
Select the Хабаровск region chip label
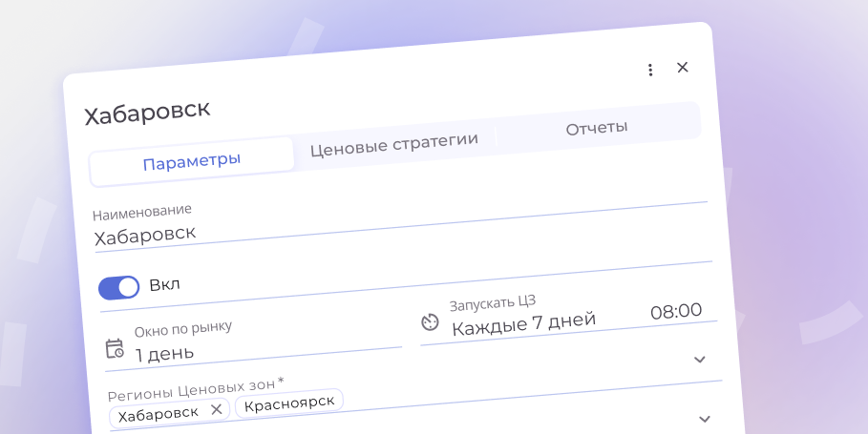point(159,412)
